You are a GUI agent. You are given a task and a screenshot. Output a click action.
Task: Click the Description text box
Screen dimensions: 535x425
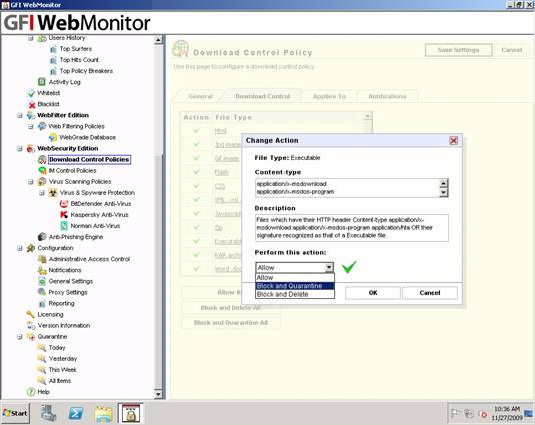pos(351,228)
